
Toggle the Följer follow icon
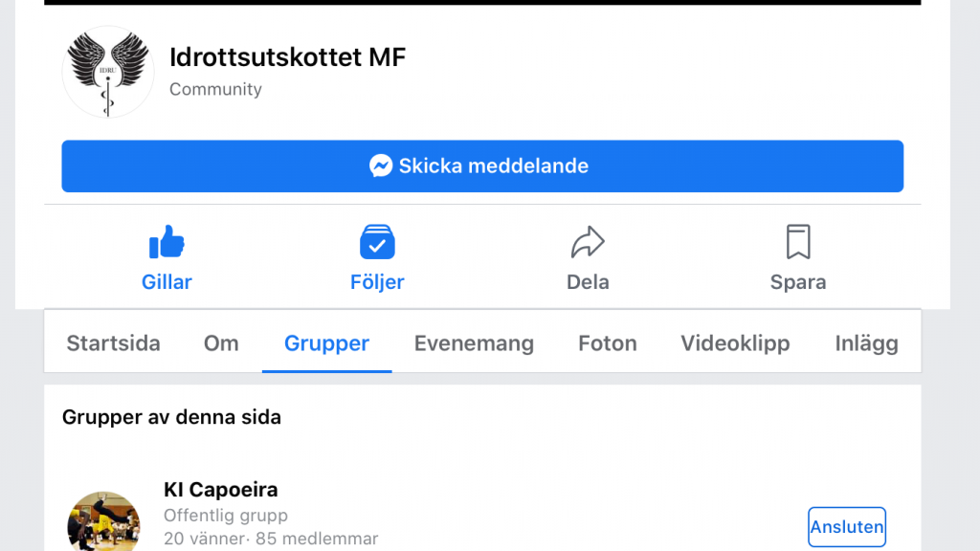[377, 242]
